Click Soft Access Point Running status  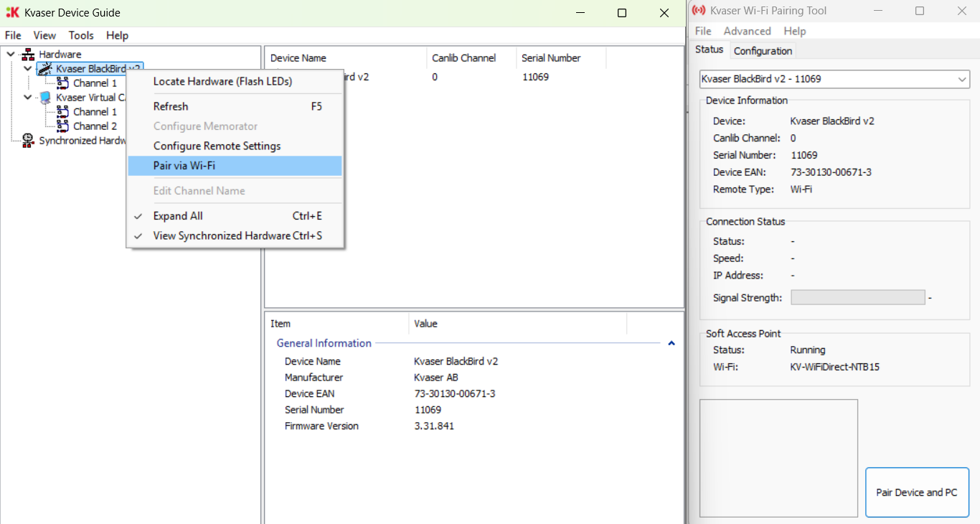point(808,350)
